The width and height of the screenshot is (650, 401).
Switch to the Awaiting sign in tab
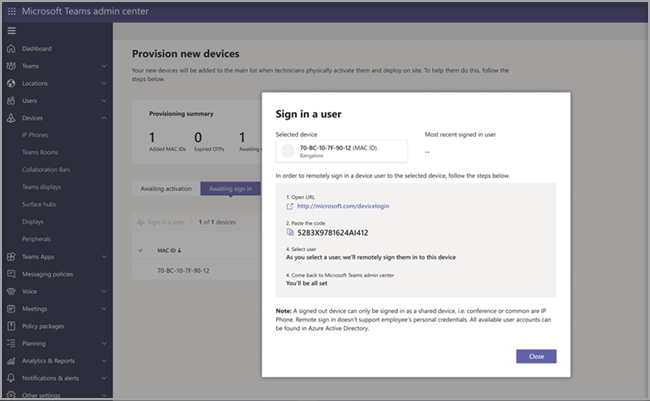[x=230, y=189]
